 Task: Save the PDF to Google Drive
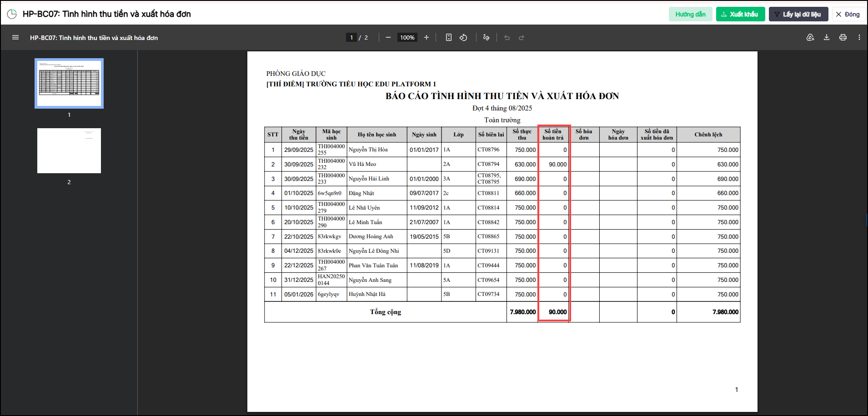tap(810, 37)
